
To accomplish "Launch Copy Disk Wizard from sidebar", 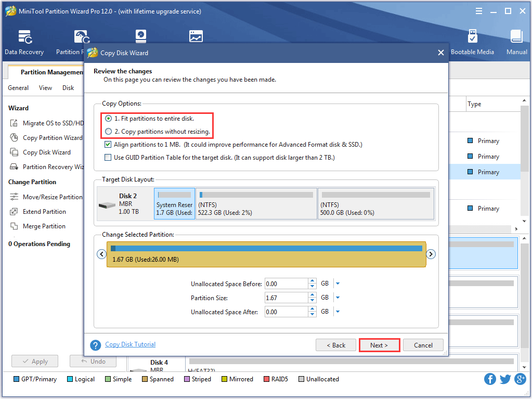I will [x=41, y=152].
